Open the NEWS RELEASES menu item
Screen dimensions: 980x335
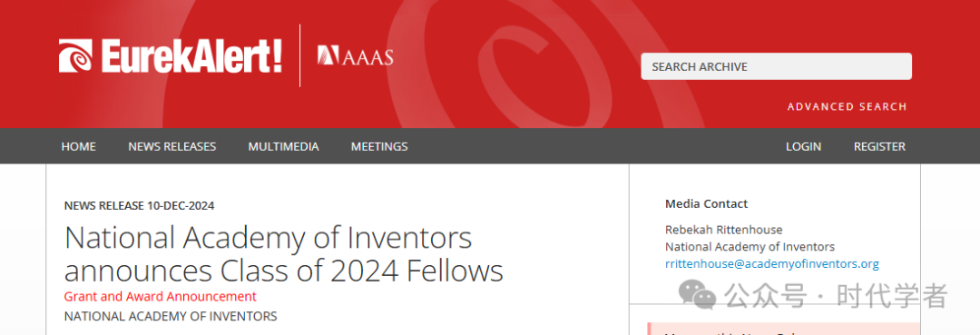(x=171, y=146)
